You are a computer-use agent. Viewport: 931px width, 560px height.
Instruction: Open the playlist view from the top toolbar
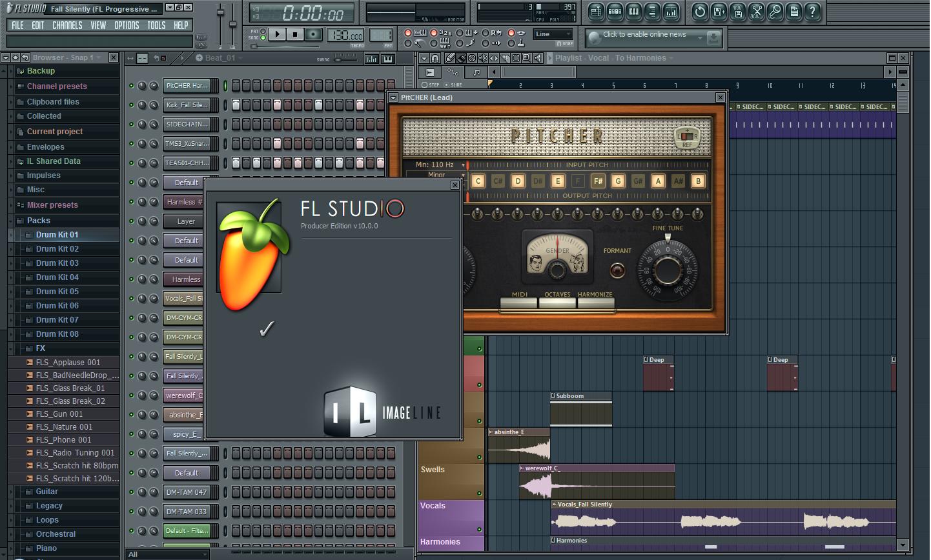(x=596, y=10)
